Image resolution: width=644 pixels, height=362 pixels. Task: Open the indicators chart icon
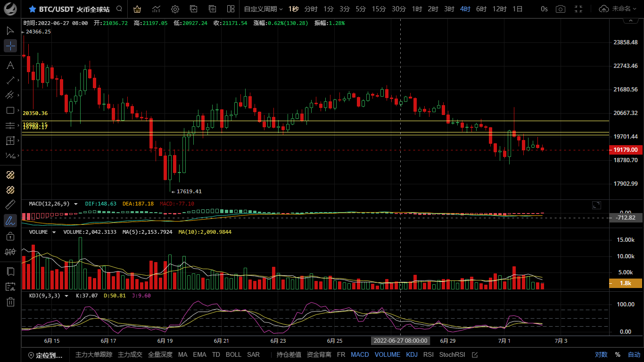(x=156, y=9)
